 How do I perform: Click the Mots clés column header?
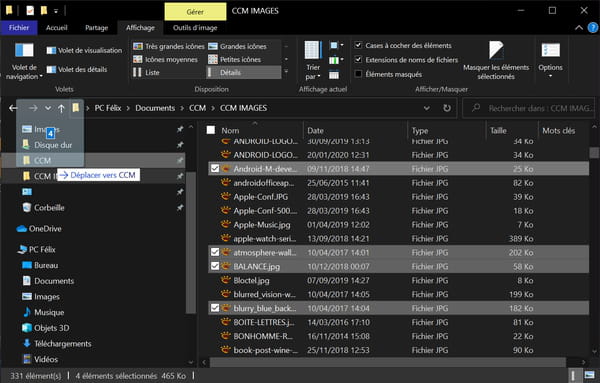click(x=558, y=130)
